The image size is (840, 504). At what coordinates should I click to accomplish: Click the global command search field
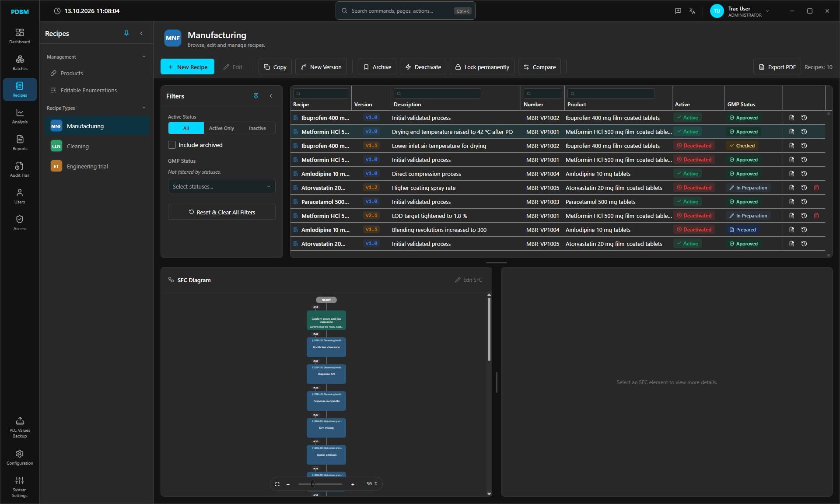405,11
